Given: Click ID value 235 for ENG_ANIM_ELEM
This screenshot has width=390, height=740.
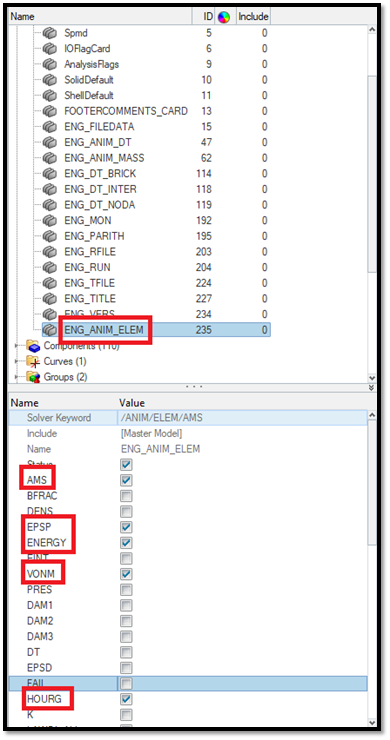Looking at the screenshot, I should coord(204,329).
